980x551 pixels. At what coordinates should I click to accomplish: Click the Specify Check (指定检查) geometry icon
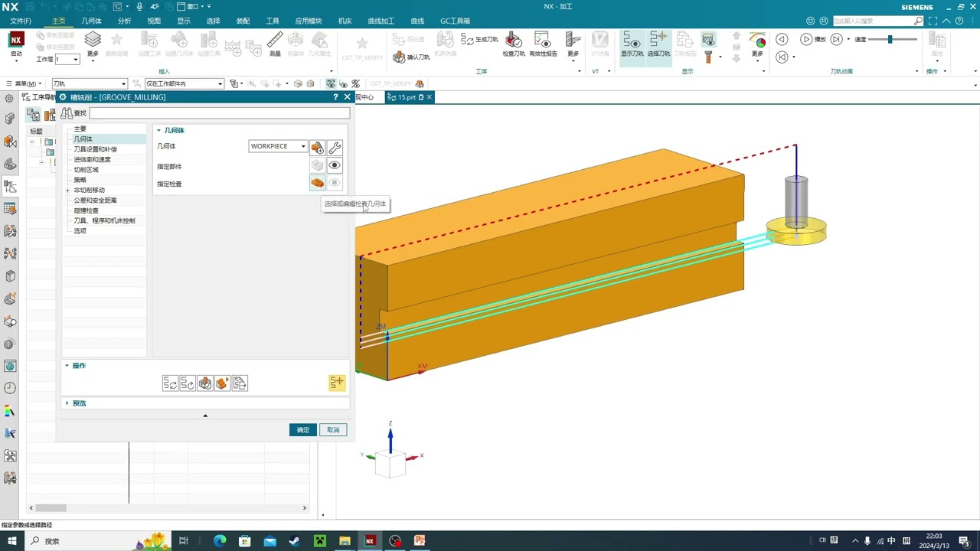317,183
